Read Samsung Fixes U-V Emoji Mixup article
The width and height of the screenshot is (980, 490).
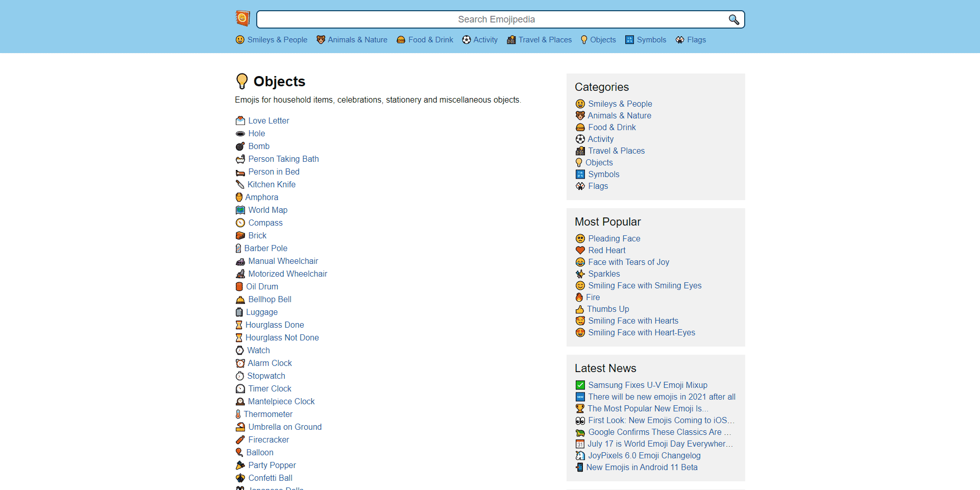647,385
